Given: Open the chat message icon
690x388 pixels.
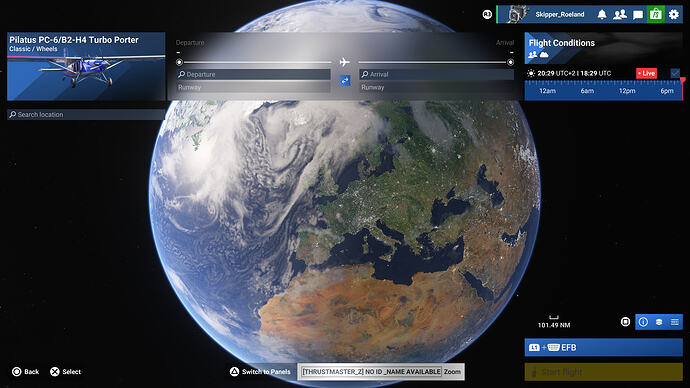Looking at the screenshot, I should (x=638, y=15).
